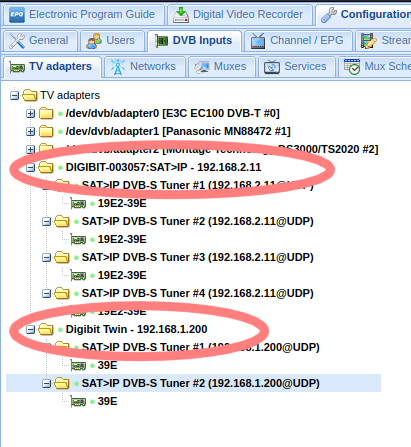The height and width of the screenshot is (447, 411).
Task: Click folder icon of /dev/dvb/adapter0
Action: [46, 113]
